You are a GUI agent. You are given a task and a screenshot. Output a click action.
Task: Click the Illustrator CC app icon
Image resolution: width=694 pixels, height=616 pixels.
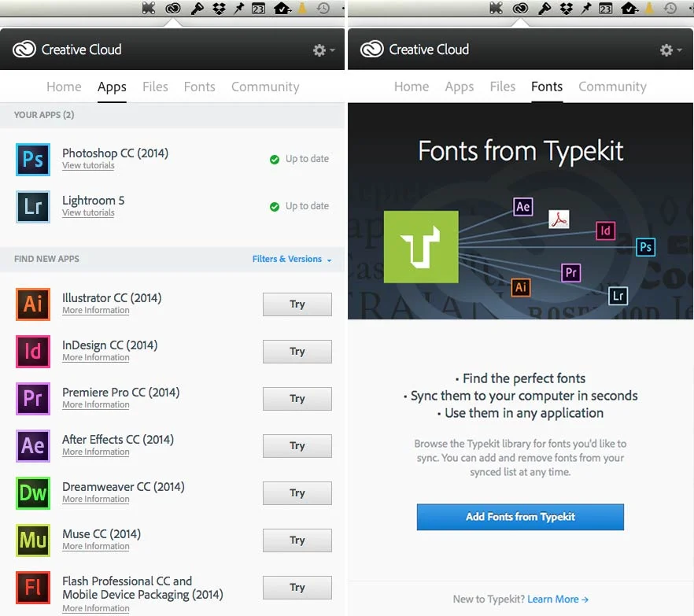33,304
